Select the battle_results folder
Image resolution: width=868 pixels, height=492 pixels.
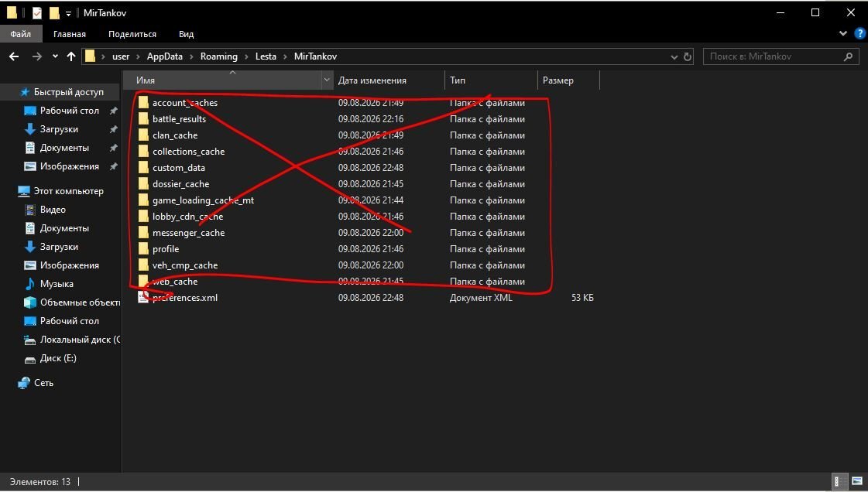[x=180, y=119]
